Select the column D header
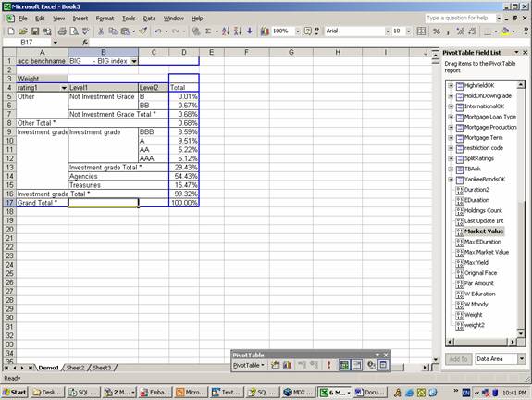532x400 pixels. pos(184,52)
